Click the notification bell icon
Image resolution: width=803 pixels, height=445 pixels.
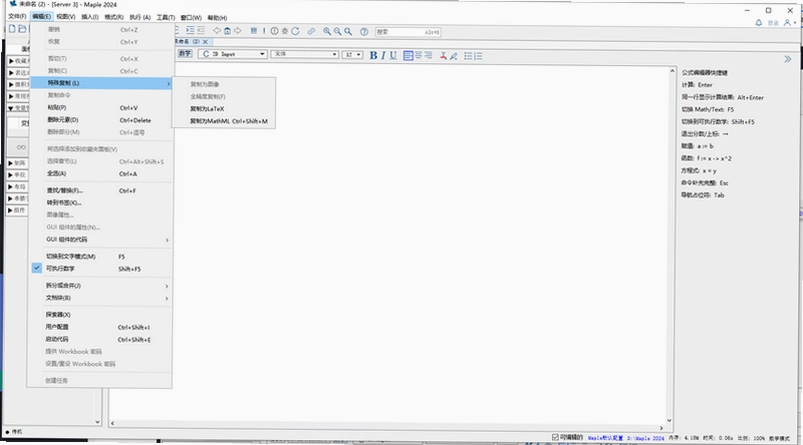[x=758, y=23]
